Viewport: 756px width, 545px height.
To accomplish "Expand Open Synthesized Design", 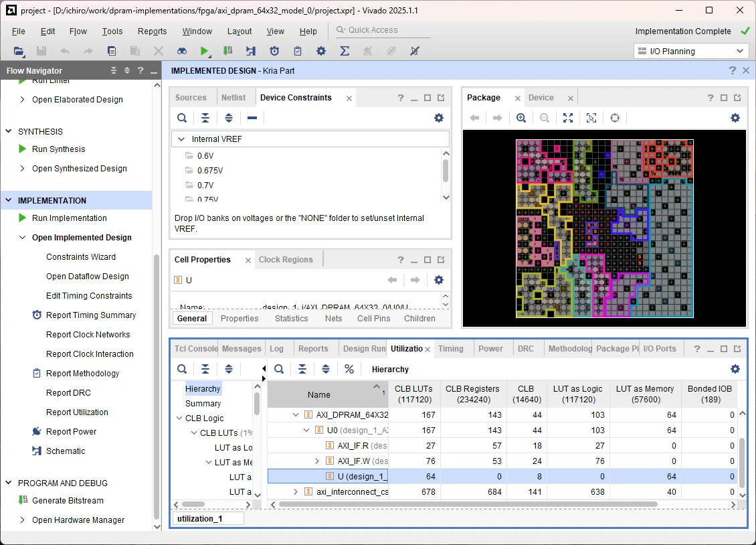I will (22, 168).
